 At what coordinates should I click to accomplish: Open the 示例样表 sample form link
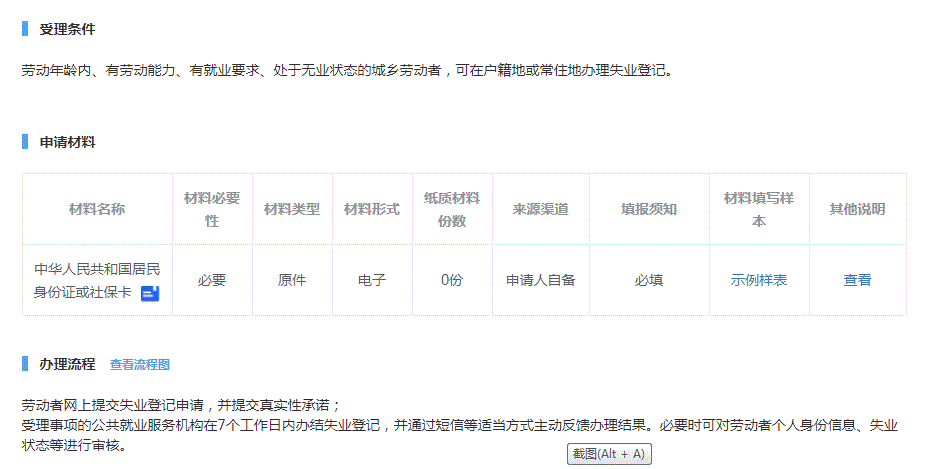tap(759, 280)
